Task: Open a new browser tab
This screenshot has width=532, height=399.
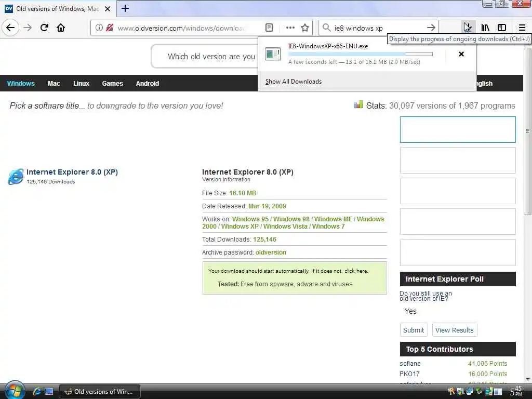Action: click(125, 8)
